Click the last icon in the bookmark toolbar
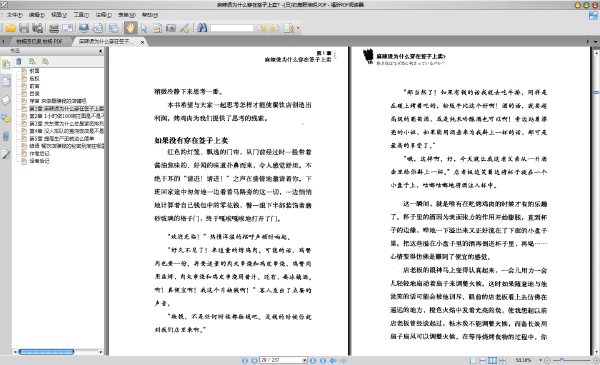The width and height of the screenshot is (600, 365). point(45,61)
